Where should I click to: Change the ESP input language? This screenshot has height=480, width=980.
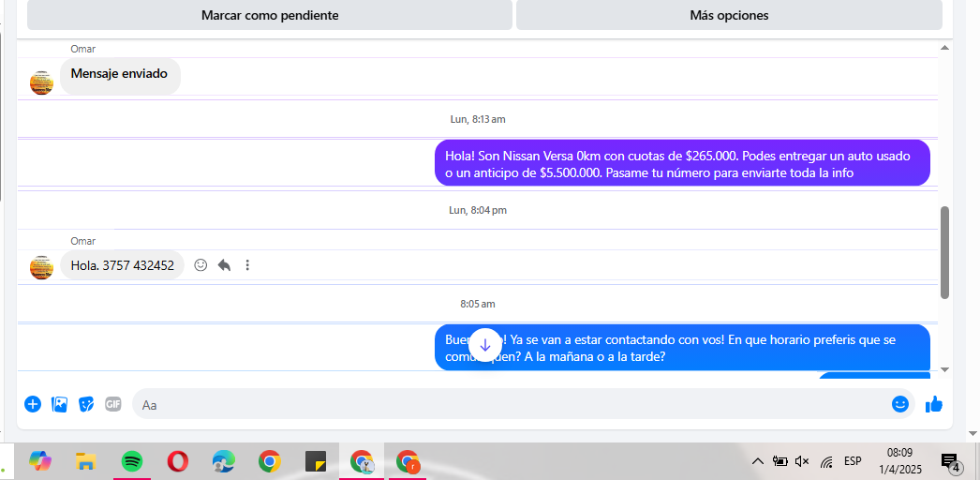853,461
